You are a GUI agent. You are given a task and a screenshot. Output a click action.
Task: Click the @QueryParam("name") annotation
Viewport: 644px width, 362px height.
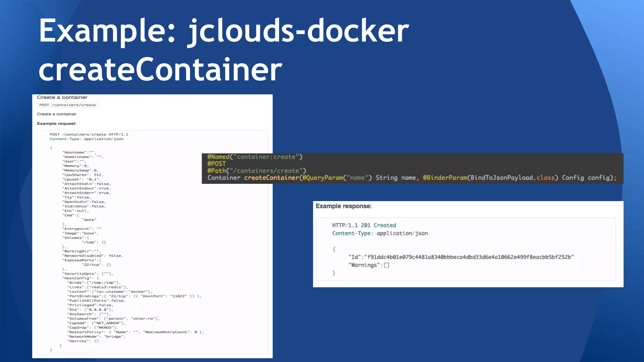(x=337, y=178)
